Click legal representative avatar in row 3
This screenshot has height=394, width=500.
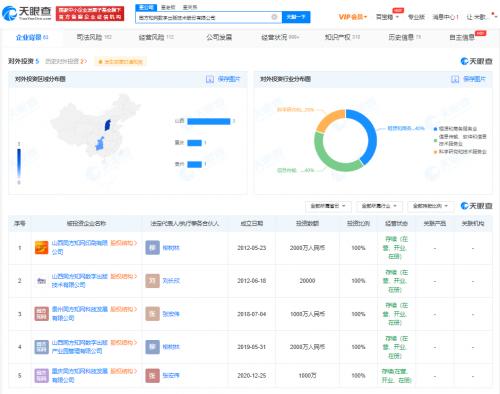tap(152, 314)
